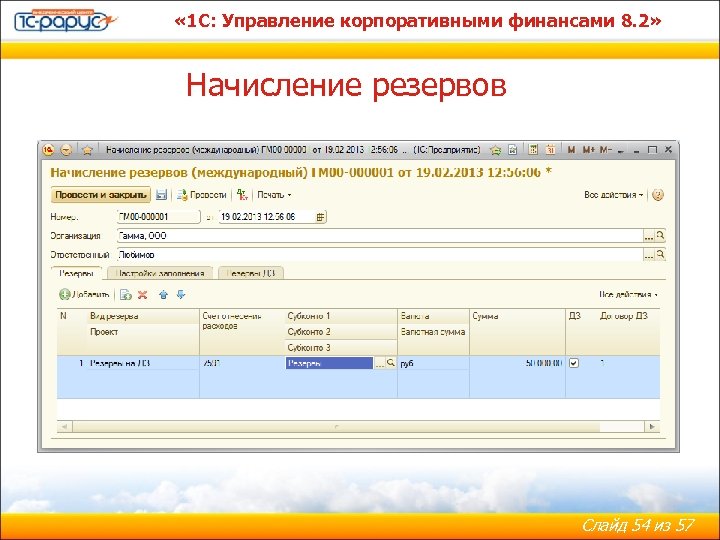
Task: Click 'Сумма' column header
Action: [518, 332]
